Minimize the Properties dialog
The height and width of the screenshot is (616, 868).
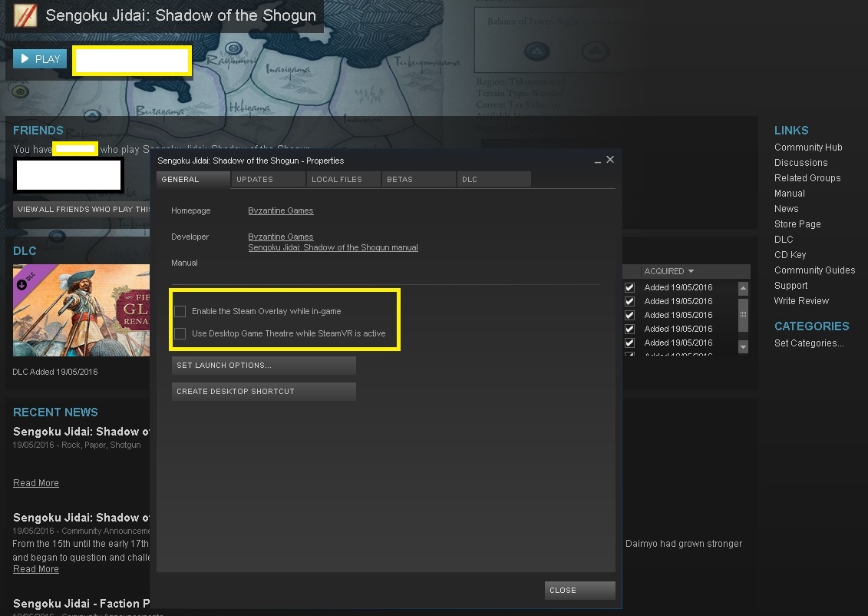(x=598, y=161)
